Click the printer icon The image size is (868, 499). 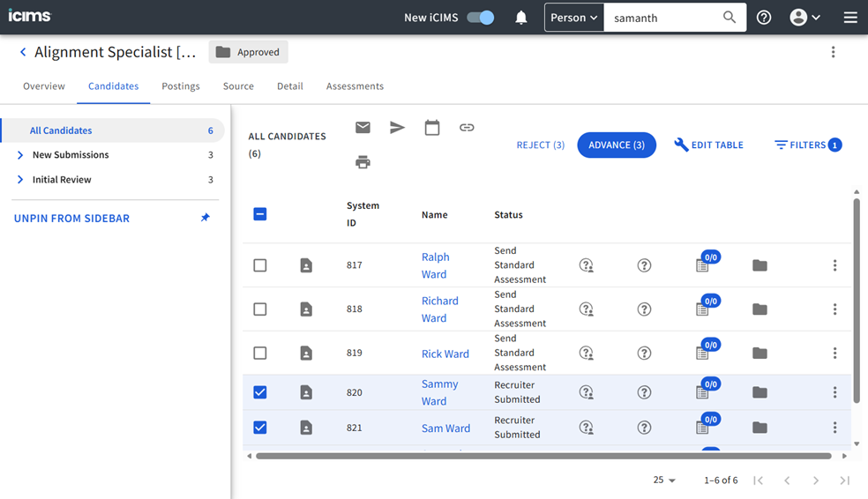tap(363, 162)
